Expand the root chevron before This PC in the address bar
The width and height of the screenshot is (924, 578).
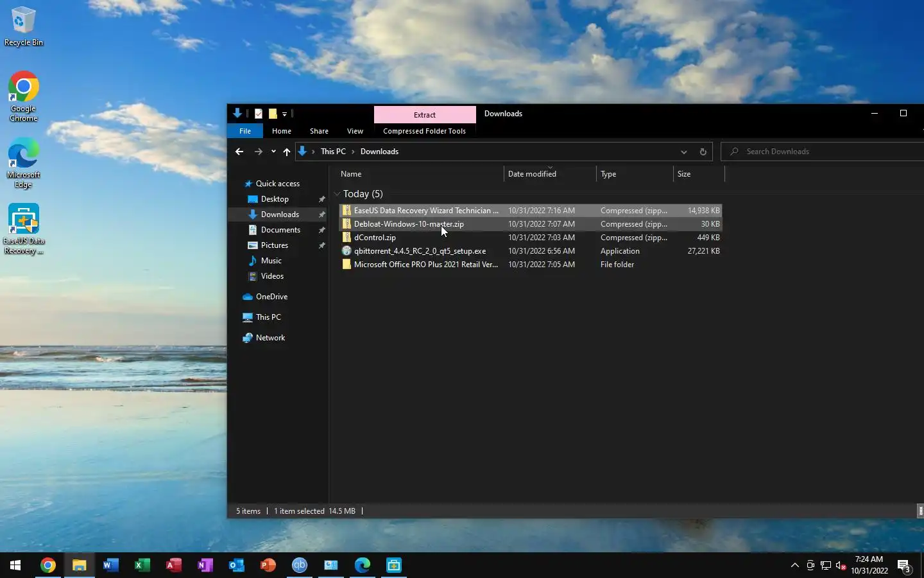[313, 152]
